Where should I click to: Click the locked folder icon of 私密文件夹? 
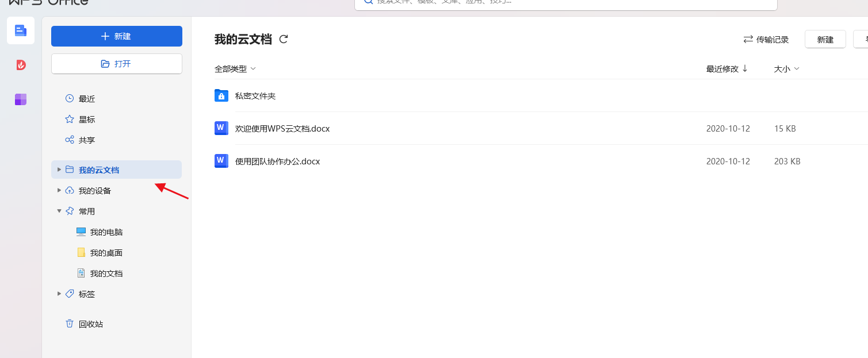(x=221, y=95)
